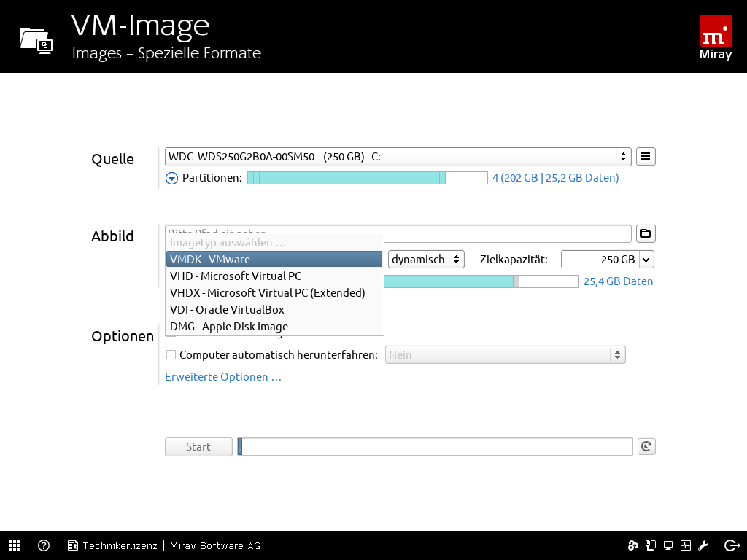Open Erweiterte Optionen link
Image resolution: width=747 pixels, height=560 pixels.
click(x=223, y=377)
